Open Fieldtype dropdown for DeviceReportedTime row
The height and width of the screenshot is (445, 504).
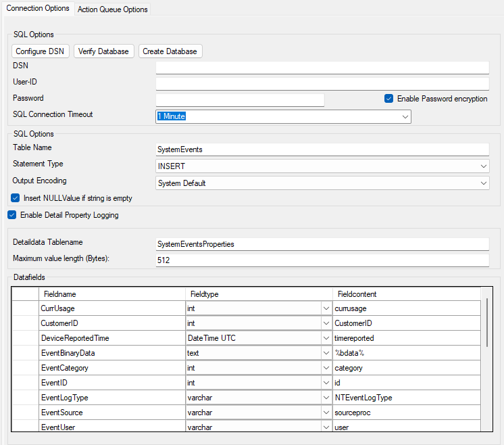click(x=327, y=338)
